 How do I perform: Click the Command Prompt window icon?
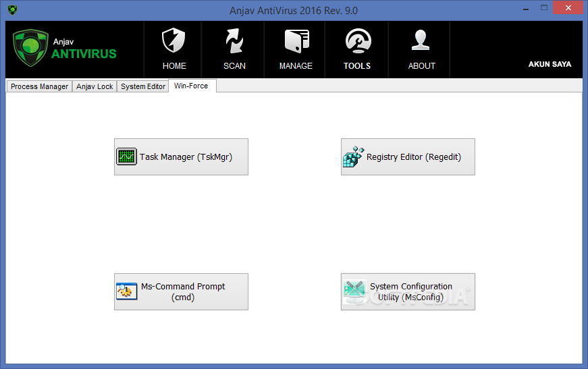127,291
